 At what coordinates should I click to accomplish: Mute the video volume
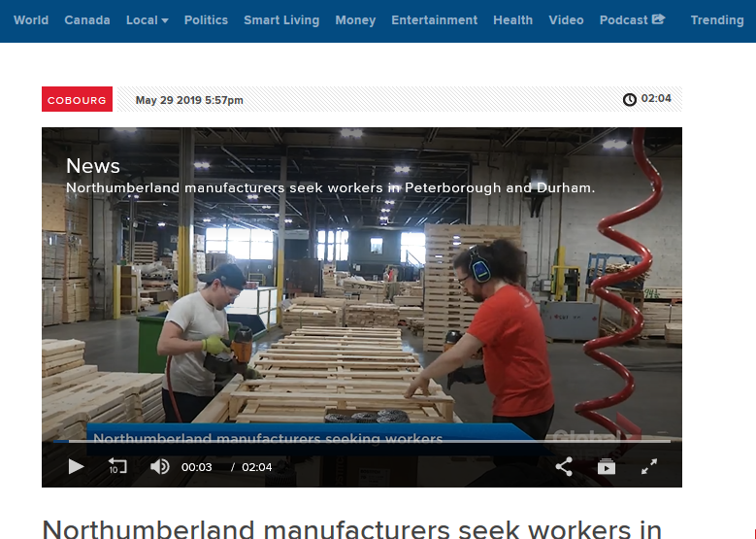click(x=159, y=466)
